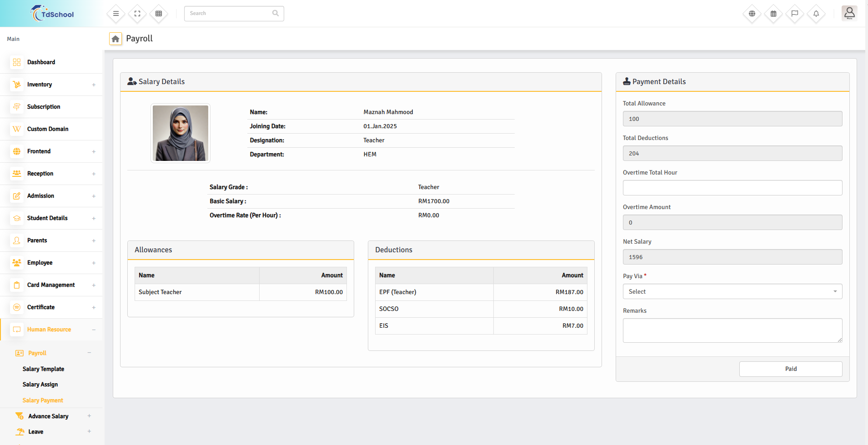868x445 pixels.
Task: Click the home breadcrumb icon
Action: pos(115,39)
